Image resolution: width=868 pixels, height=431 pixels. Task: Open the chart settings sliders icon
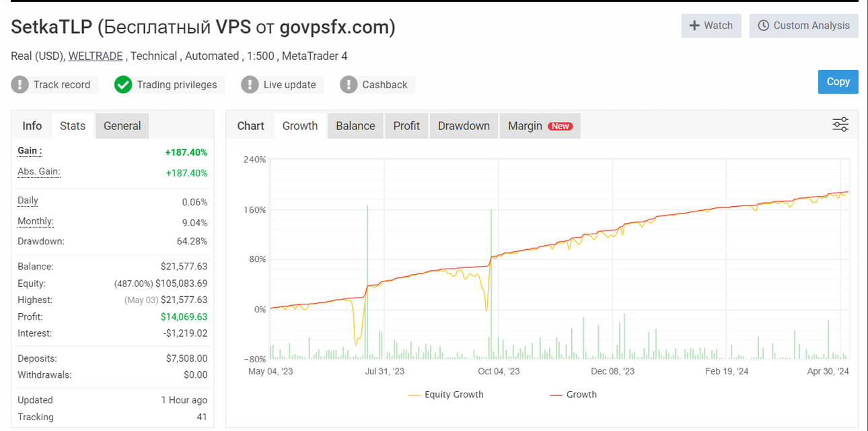pos(840,125)
